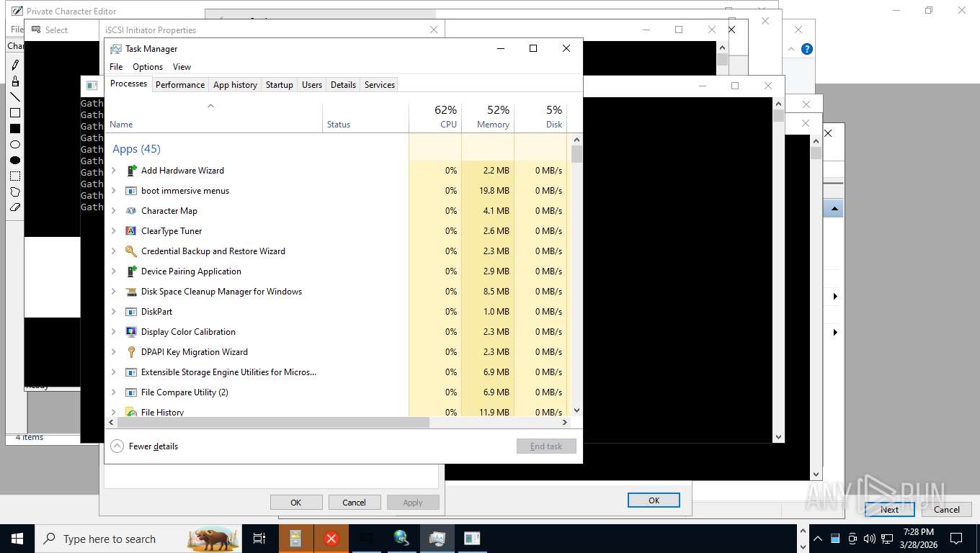
Task: Click the highlighted OK button behind Task Manager
Action: [654, 500]
